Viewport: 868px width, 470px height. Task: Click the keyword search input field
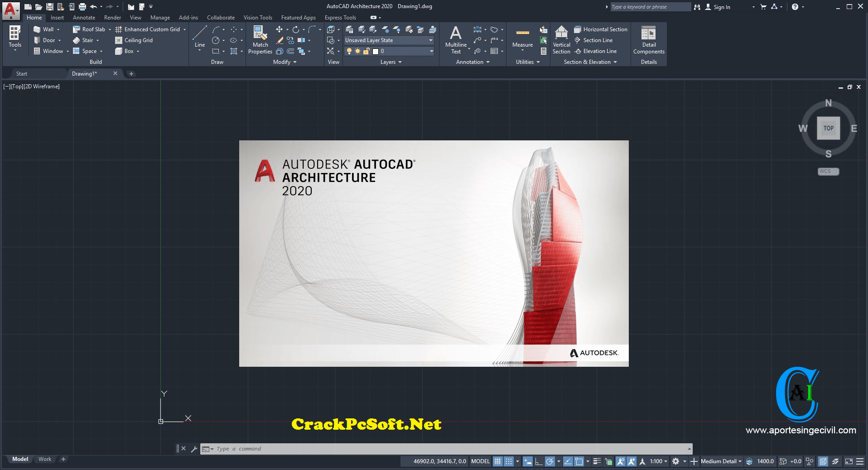click(651, 7)
